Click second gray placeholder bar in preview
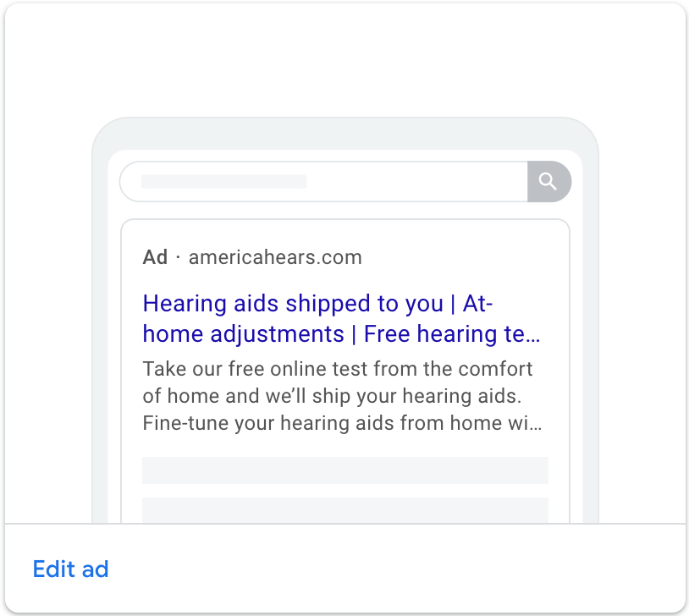The image size is (689, 616). click(x=345, y=510)
